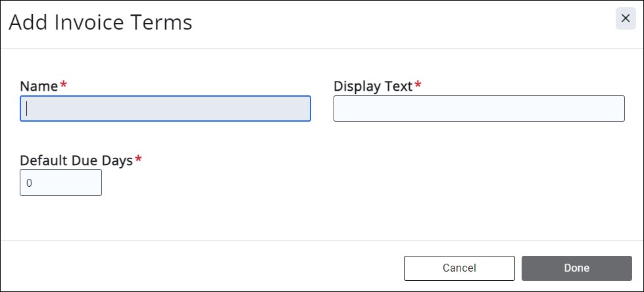Click the required asterisk after Display Text
The height and width of the screenshot is (292, 644).
[x=418, y=85]
